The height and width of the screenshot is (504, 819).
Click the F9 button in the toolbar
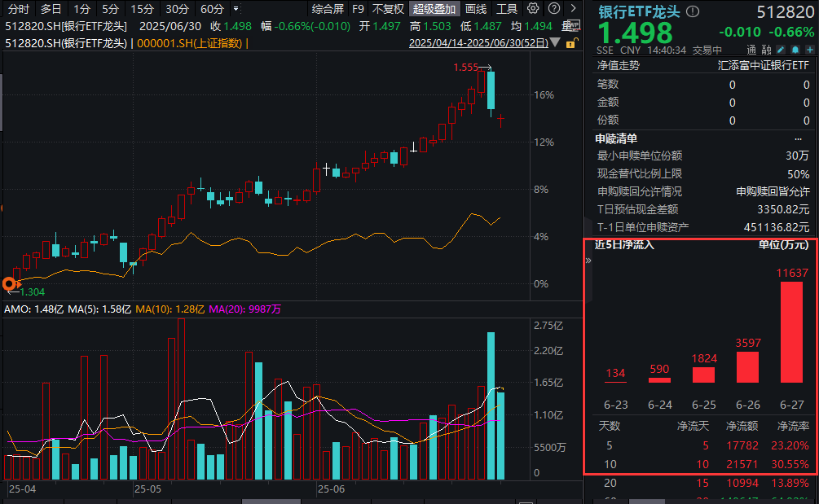[357, 9]
